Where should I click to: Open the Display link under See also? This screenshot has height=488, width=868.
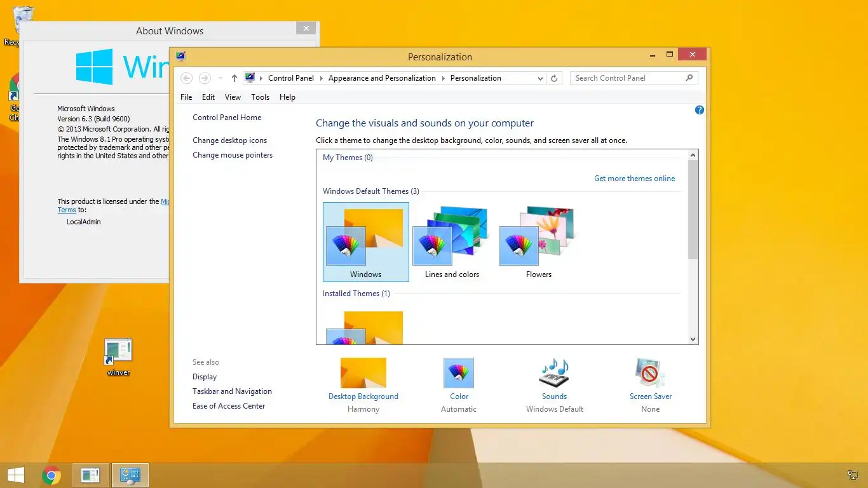pos(205,377)
